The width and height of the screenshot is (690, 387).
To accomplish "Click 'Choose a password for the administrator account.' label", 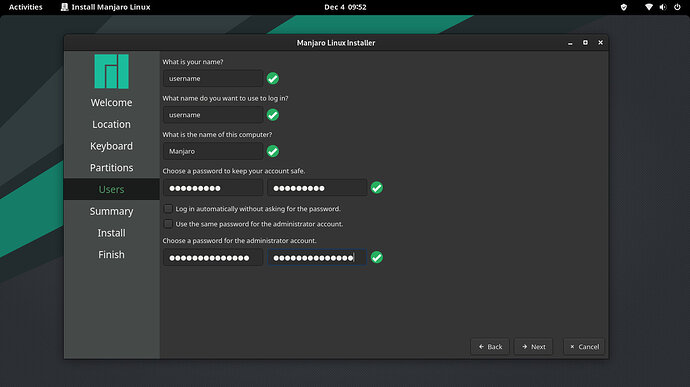I will tap(239, 240).
